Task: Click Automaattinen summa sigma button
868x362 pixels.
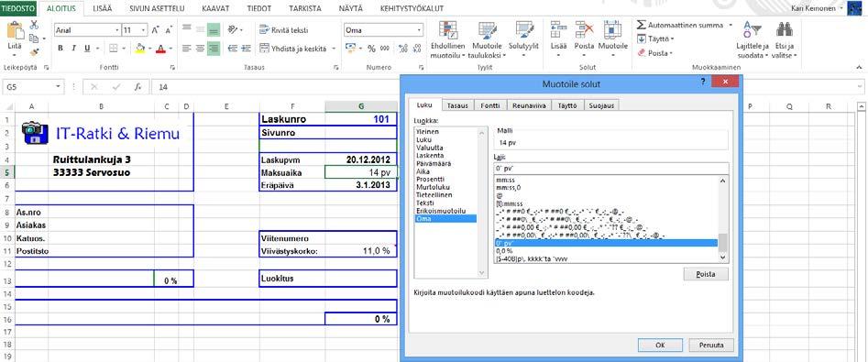Action: [x=680, y=26]
